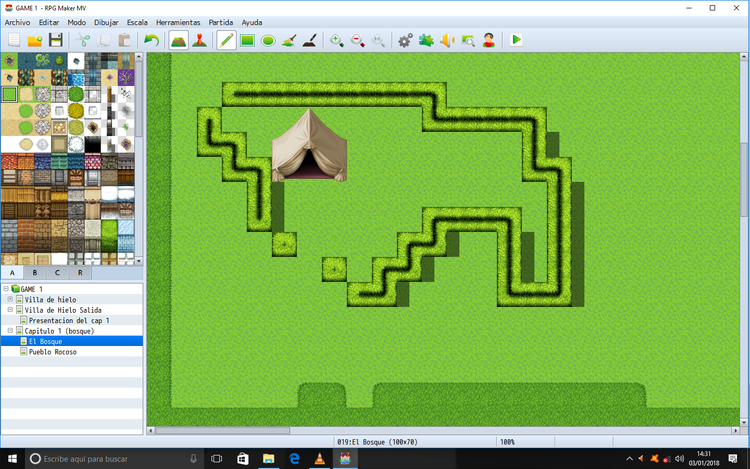Switch to tileset tab R
This screenshot has height=469, width=750.
80,273
